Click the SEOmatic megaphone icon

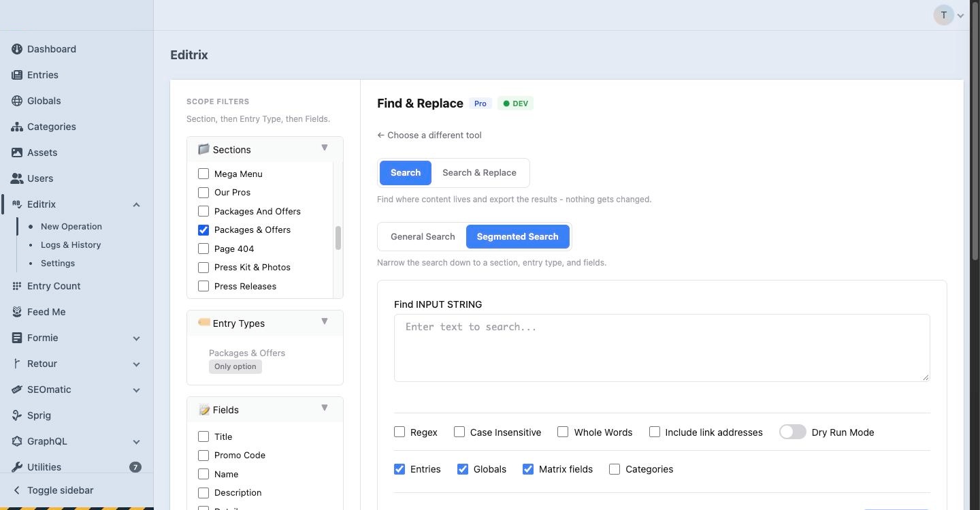click(17, 389)
